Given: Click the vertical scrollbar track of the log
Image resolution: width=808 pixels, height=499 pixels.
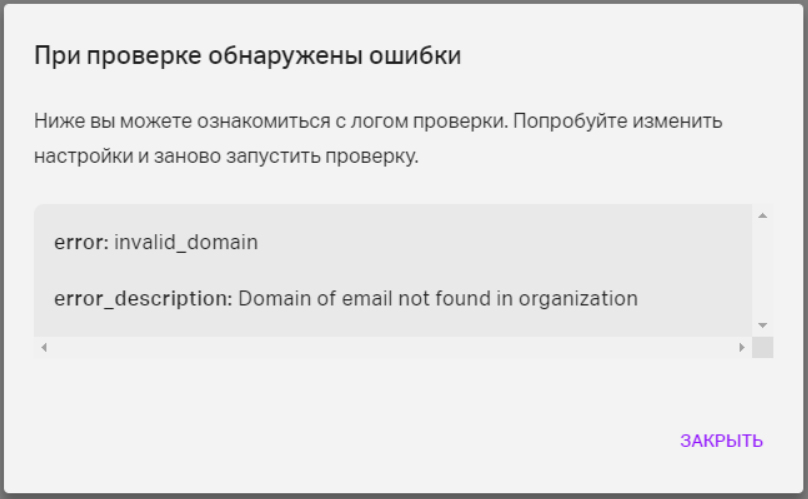Looking at the screenshot, I should 763,270.
